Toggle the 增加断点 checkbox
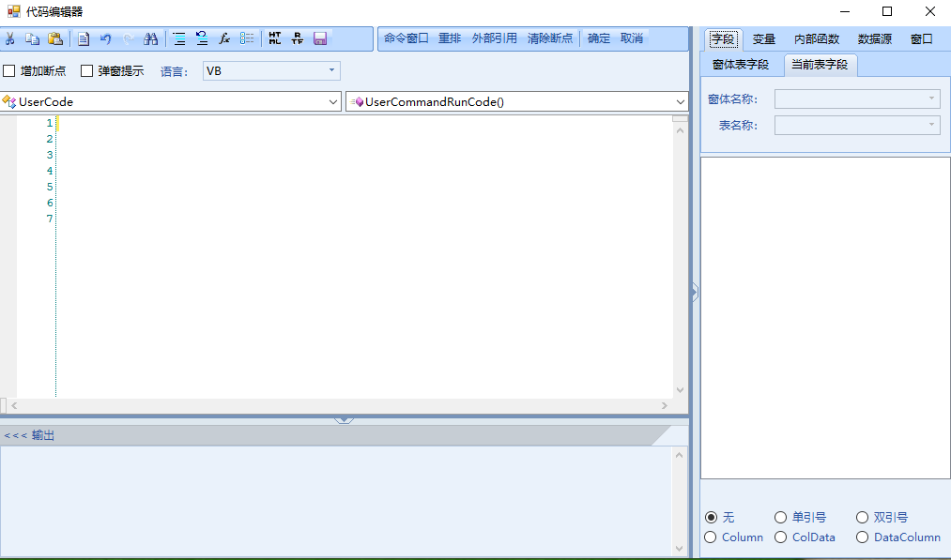This screenshot has height=560, width=951. (9, 71)
